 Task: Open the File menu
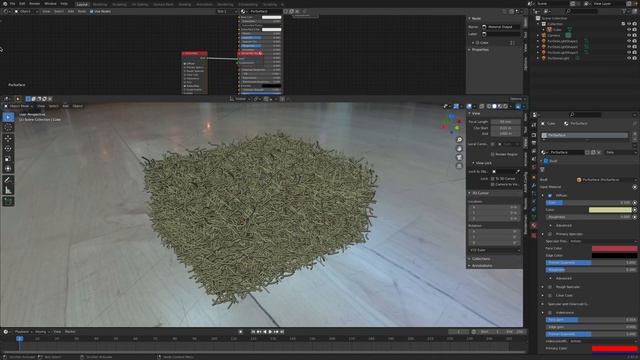tap(12, 4)
